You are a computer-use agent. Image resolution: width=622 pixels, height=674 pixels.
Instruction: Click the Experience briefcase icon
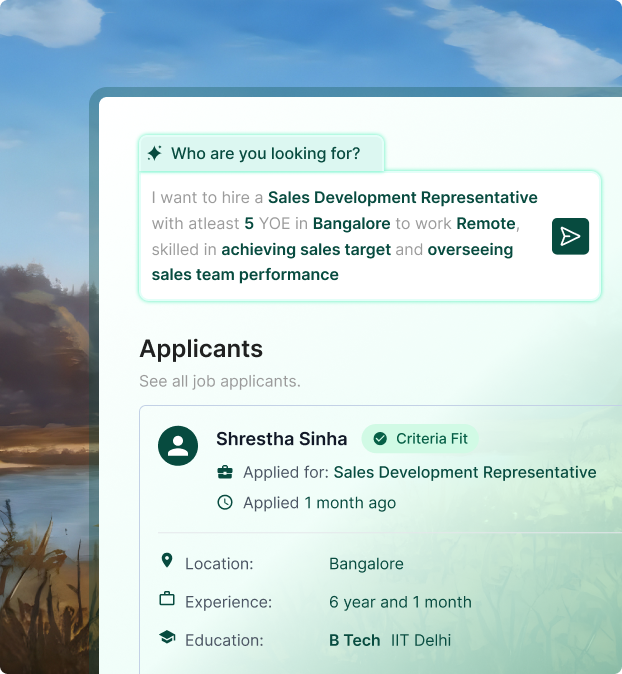pos(167,600)
